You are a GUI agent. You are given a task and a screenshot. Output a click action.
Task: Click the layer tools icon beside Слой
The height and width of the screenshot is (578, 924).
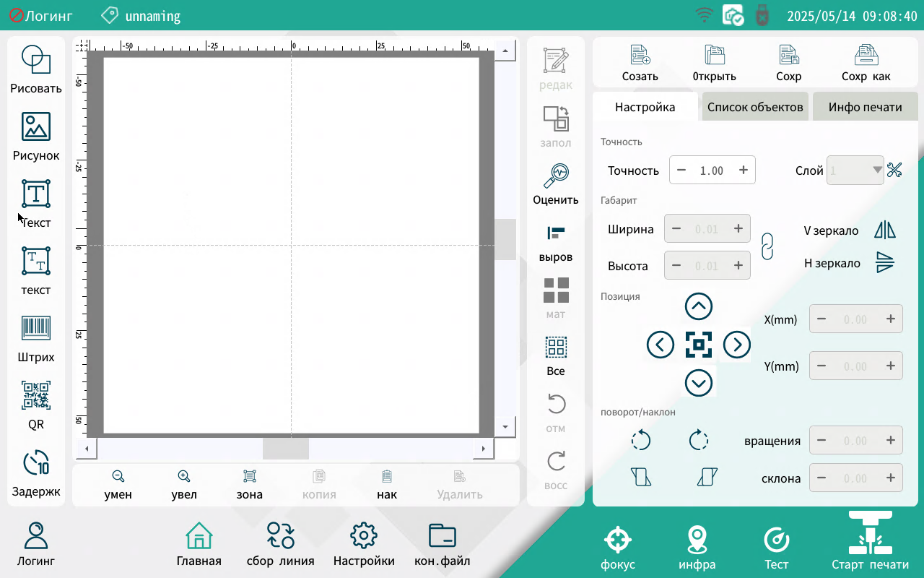point(895,171)
